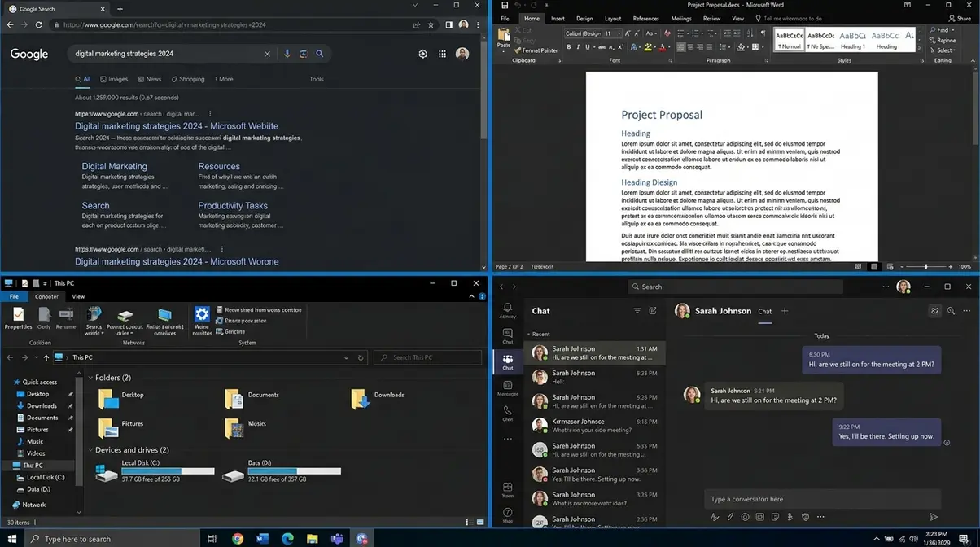Screen dimensions: 980x547
Task: Click the red font color button
Action: tap(662, 47)
